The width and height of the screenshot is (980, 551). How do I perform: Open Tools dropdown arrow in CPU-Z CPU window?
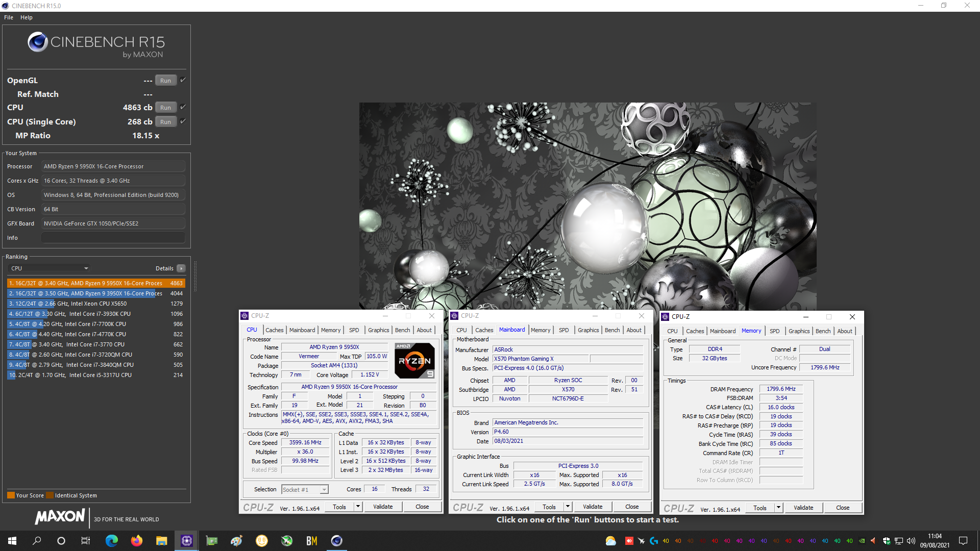(x=358, y=507)
